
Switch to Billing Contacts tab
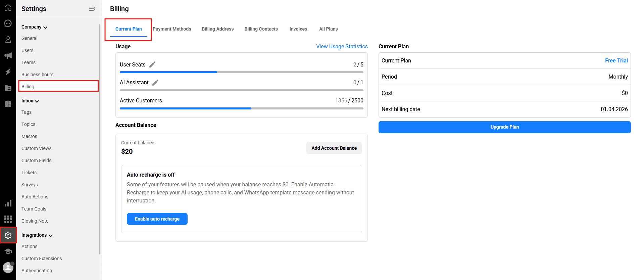(x=261, y=29)
